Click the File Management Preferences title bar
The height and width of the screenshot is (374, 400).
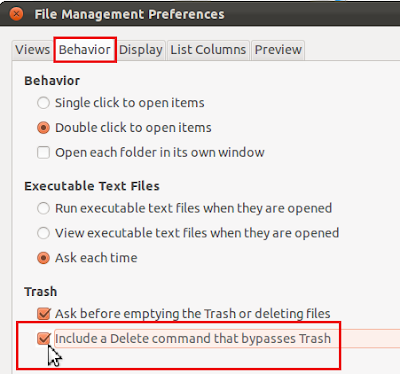[200, 14]
